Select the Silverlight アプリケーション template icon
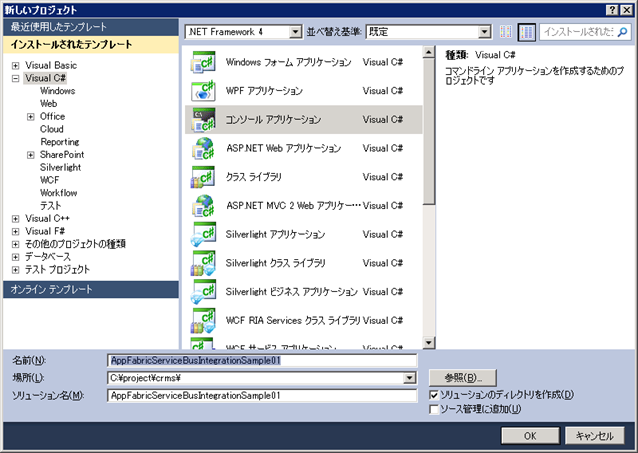The image size is (638, 453). click(x=203, y=234)
